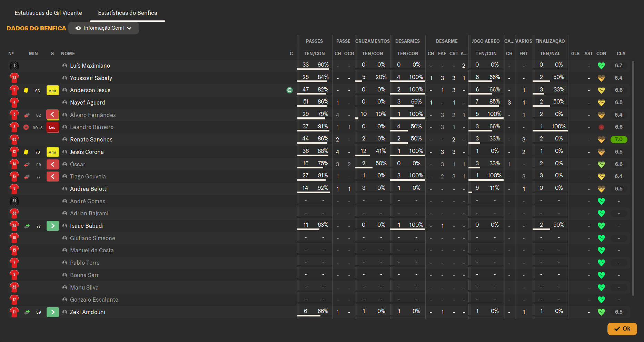Viewport: 644px width, 342px height.
Task: Click the captain C badge for Anderson Jesus
Action: 289,90
